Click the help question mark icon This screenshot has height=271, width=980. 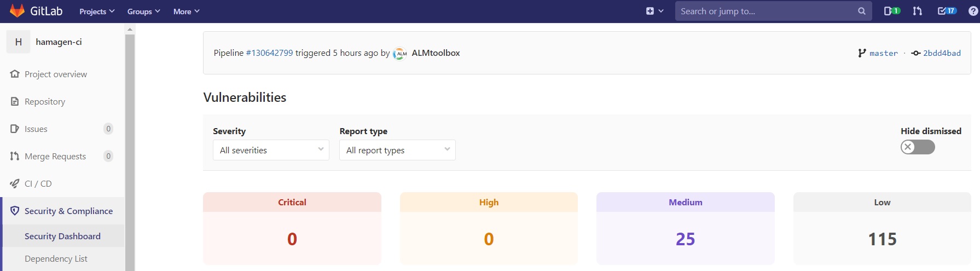pos(973,11)
